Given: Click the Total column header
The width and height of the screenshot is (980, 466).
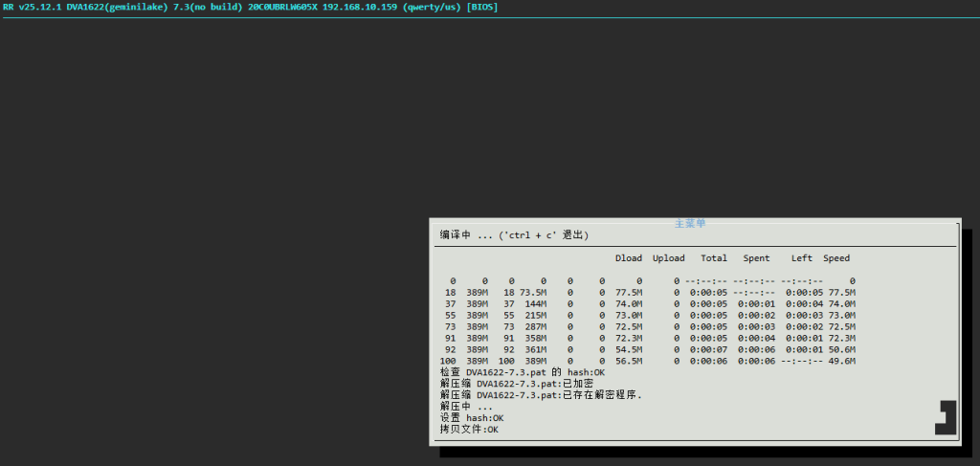Looking at the screenshot, I should pos(714,258).
